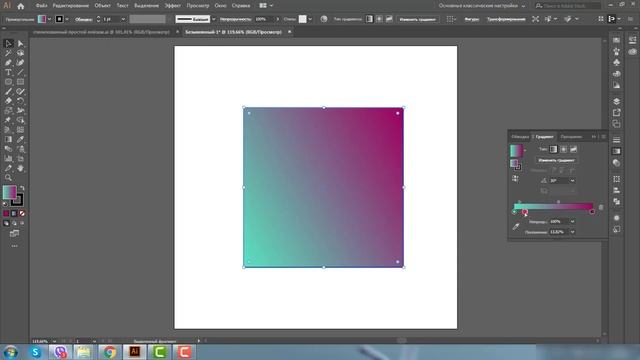This screenshot has height=360, width=640.
Task: Open the Редактирование menu
Action: (71, 6)
